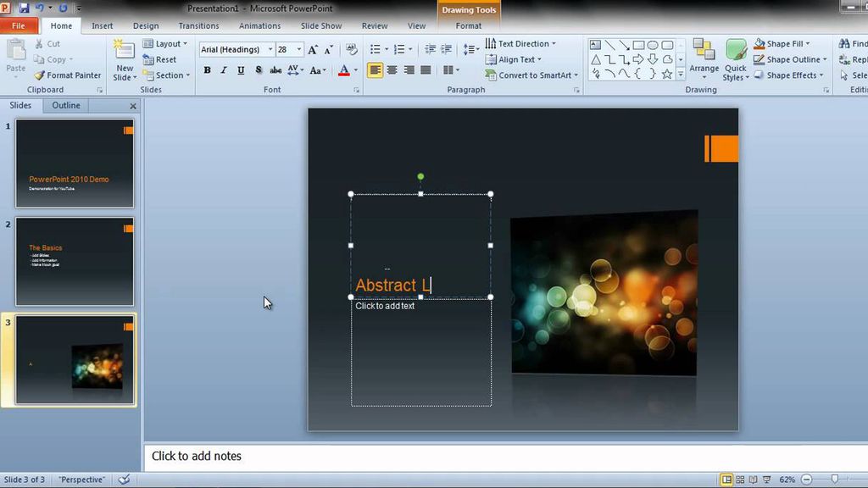This screenshot has height=488, width=868.
Task: Select the star shape in Shapes gallery
Action: click(667, 74)
